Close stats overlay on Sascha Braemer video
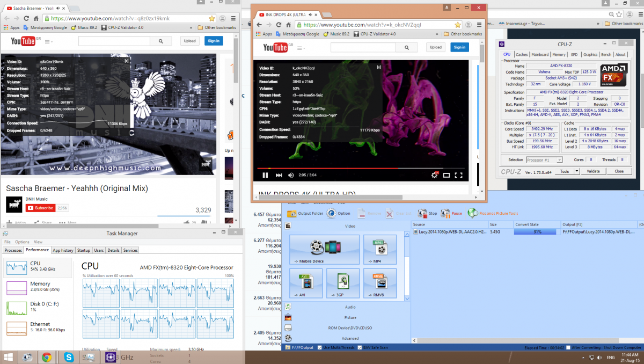 coord(126,61)
